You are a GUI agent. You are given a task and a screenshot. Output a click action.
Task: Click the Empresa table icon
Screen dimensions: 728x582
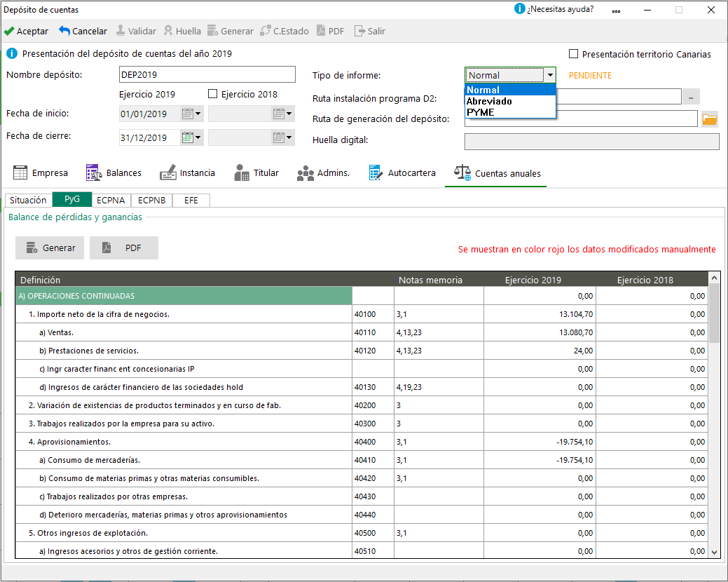coord(20,172)
